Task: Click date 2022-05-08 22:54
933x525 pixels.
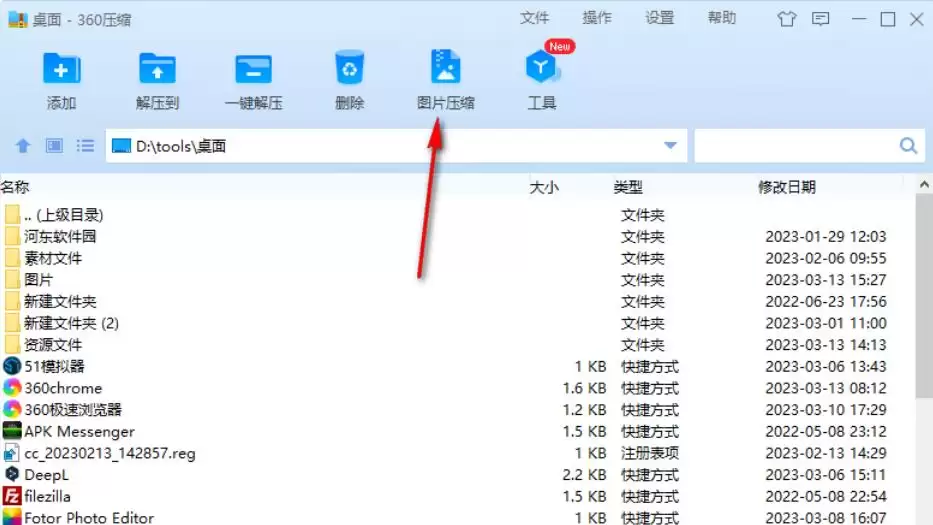Action: pyautogui.click(x=826, y=496)
